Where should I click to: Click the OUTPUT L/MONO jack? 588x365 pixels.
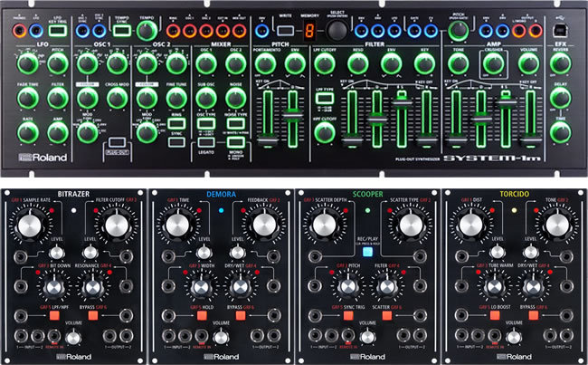point(519,31)
